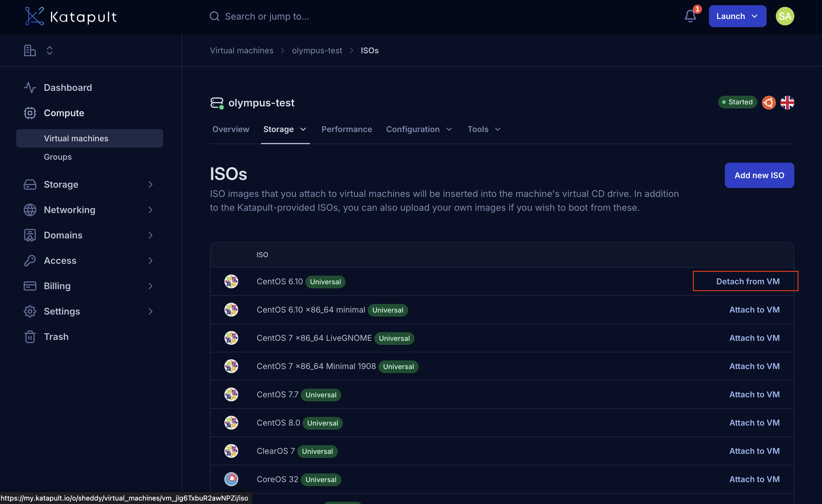Switch to the Overview tab
Viewport: 822px width, 504px height.
[230, 129]
